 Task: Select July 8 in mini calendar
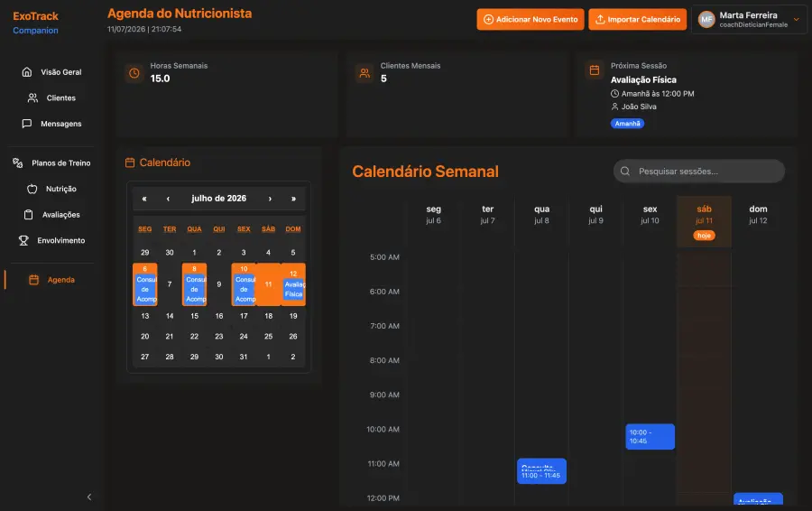tap(194, 284)
